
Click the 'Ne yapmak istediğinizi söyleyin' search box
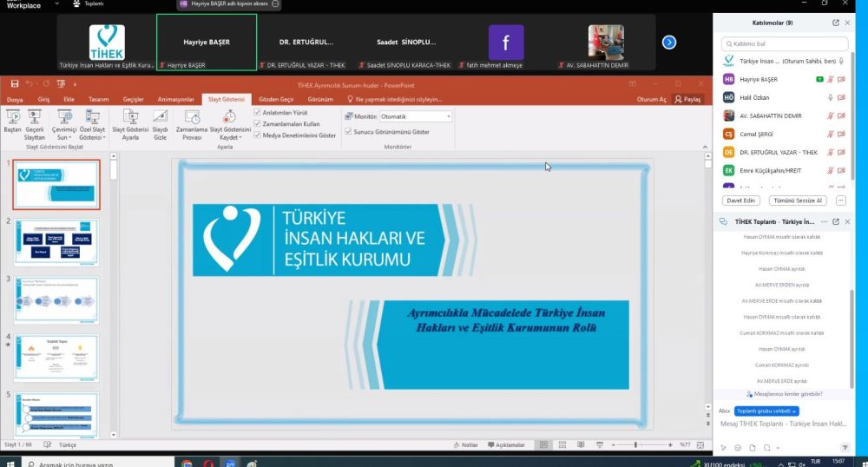pyautogui.click(x=395, y=100)
